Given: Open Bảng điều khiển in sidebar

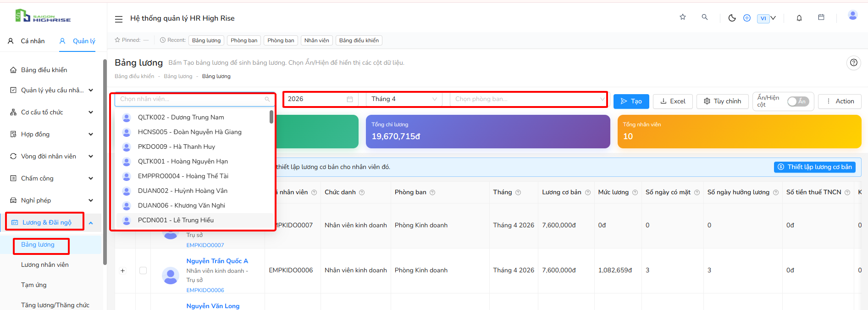Looking at the screenshot, I should [44, 70].
